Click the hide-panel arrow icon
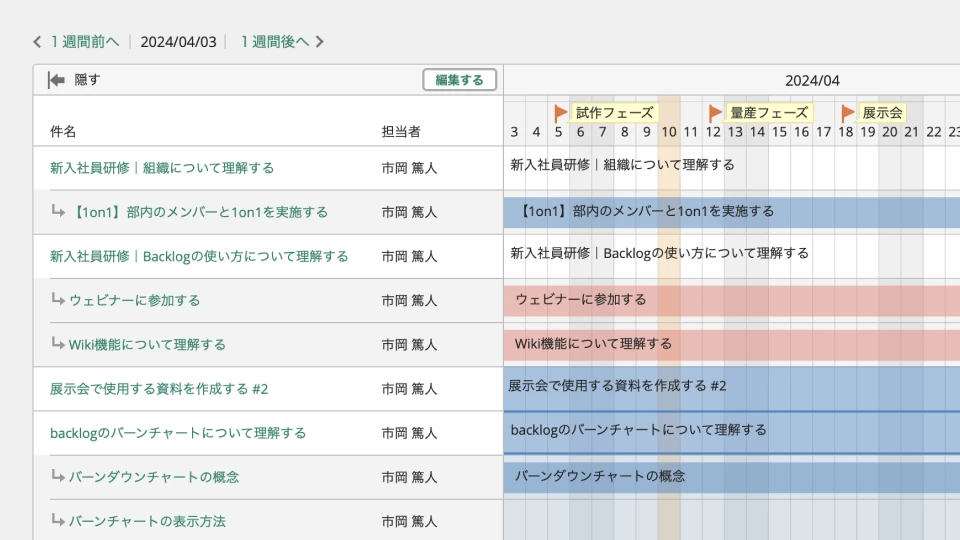The height and width of the screenshot is (540, 960). (56, 80)
